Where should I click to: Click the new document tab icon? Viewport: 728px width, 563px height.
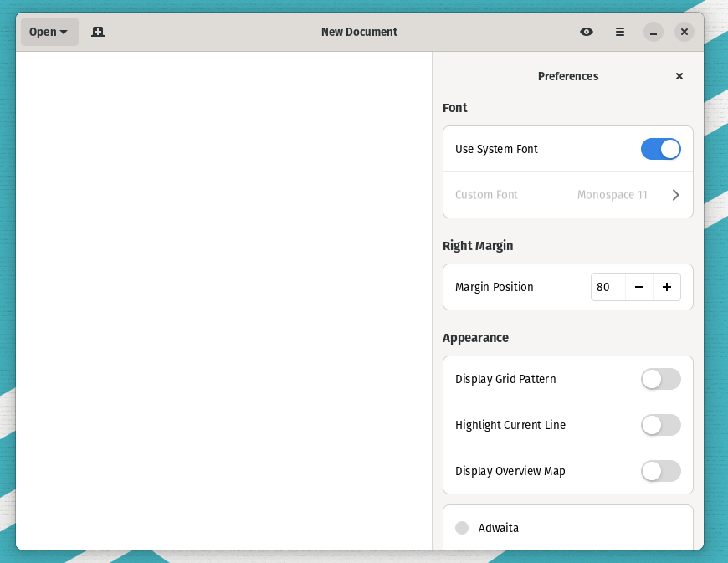pyautogui.click(x=98, y=32)
